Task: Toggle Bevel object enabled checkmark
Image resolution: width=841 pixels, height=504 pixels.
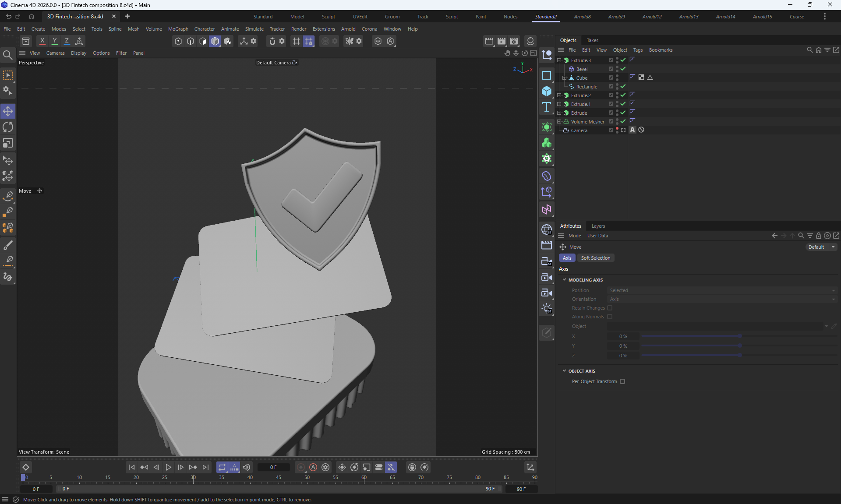Action: pos(623,69)
